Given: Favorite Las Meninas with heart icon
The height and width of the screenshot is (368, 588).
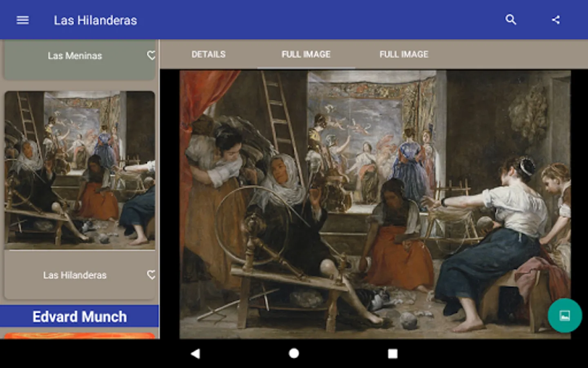Looking at the screenshot, I should [151, 55].
